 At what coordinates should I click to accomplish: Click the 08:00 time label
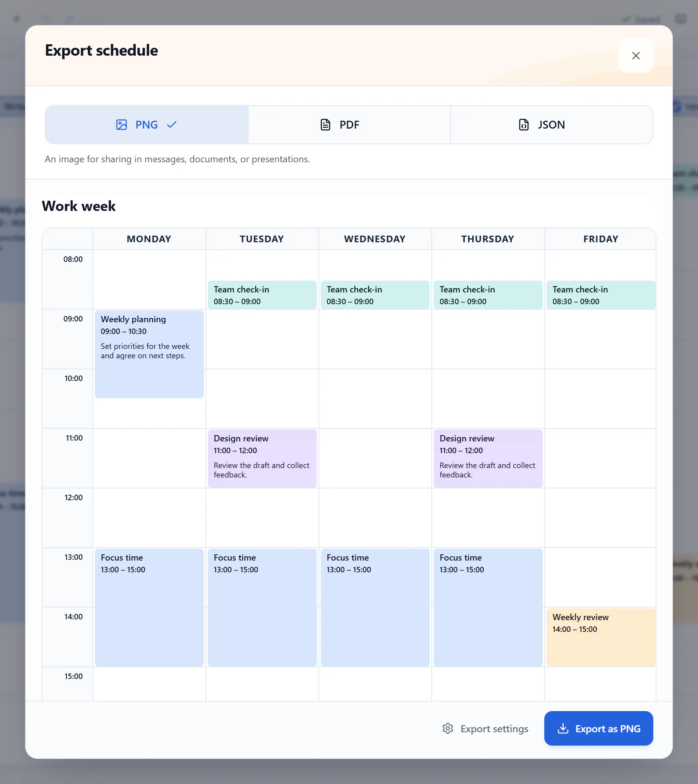73,259
